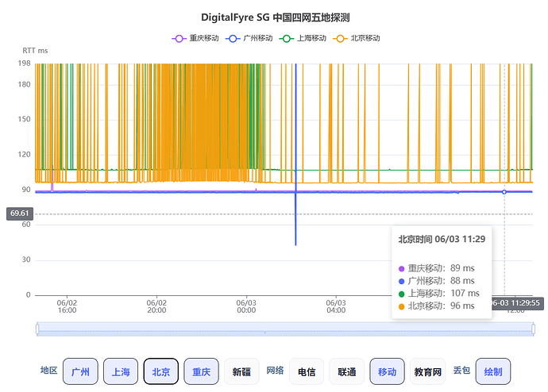This screenshot has height=392, width=548.
Task: Enable the 联通 network button
Action: click(x=347, y=371)
